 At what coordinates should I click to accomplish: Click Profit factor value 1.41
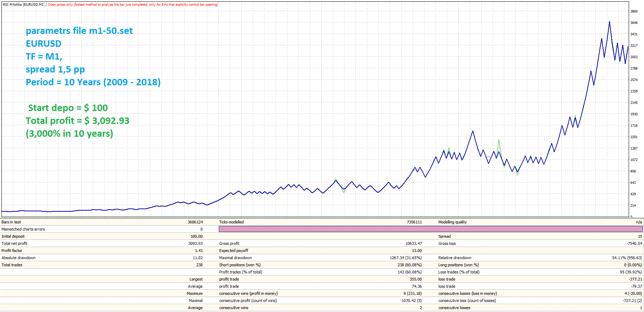[199, 251]
